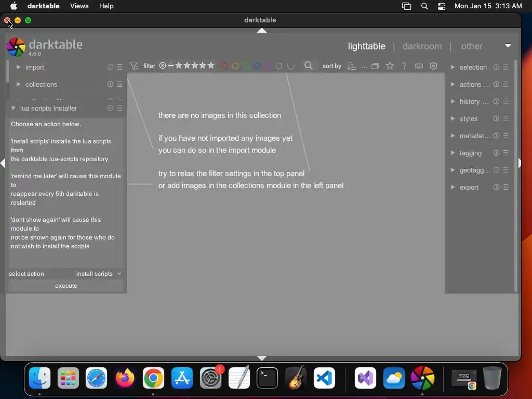Collapse the left panel with the edge arrow
Image resolution: width=532 pixels, height=399 pixels.
(3, 163)
